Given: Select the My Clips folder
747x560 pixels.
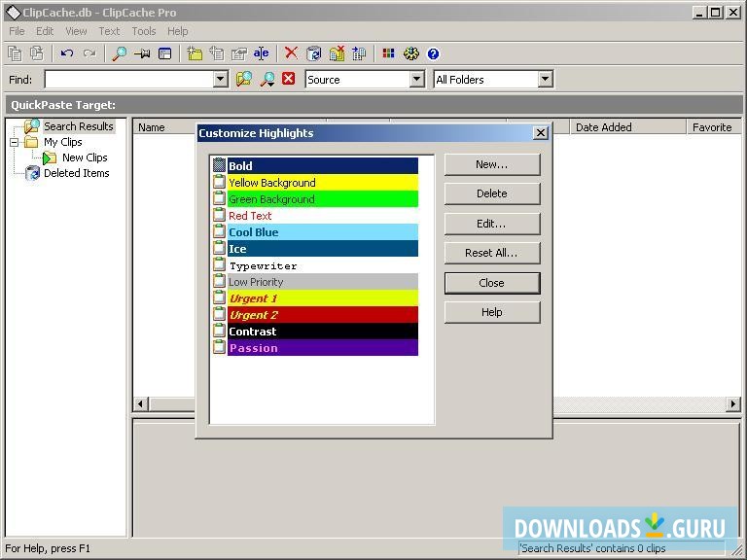Looking at the screenshot, I should (63, 142).
